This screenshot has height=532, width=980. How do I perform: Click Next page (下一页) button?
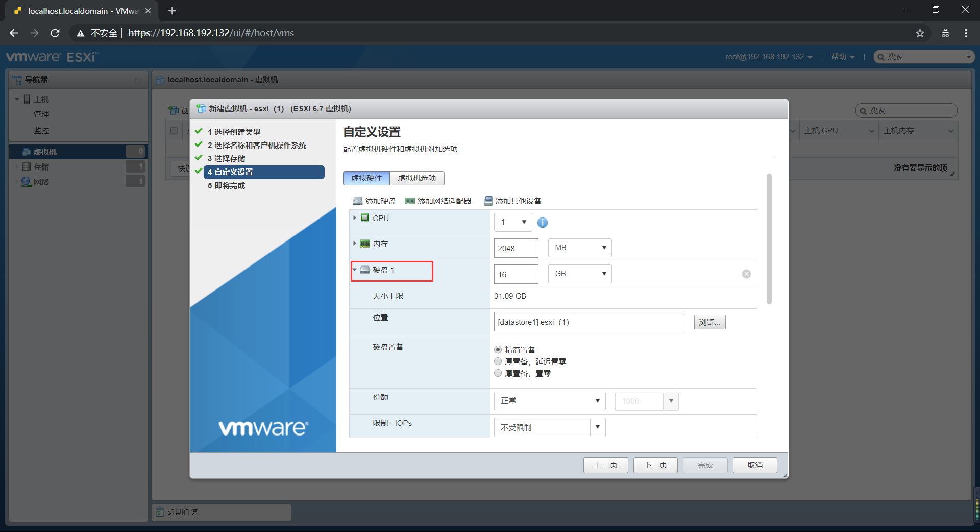click(x=655, y=465)
